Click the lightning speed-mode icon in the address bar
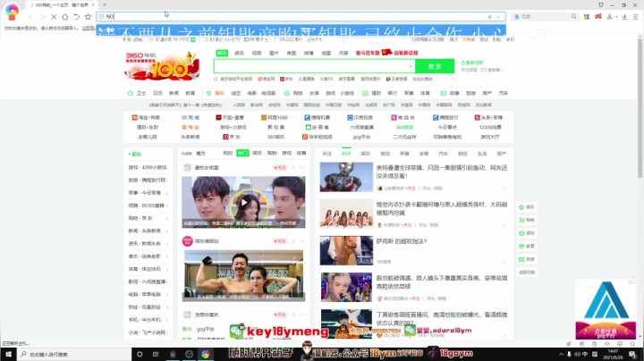This screenshot has height=361, width=644. pos(489,17)
